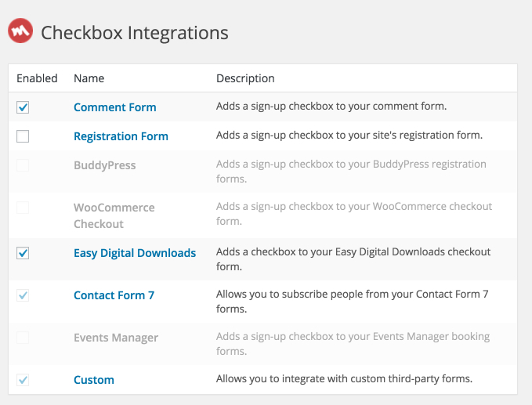Screen dimensions: 532x405
Task: Click 'Adds a sign-up checkbox to your comment form.'
Action: coord(331,107)
